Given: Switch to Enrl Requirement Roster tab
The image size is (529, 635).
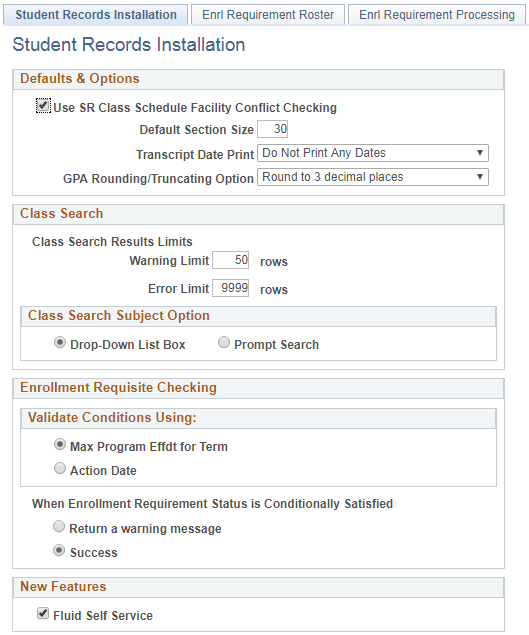Looking at the screenshot, I should point(268,15).
